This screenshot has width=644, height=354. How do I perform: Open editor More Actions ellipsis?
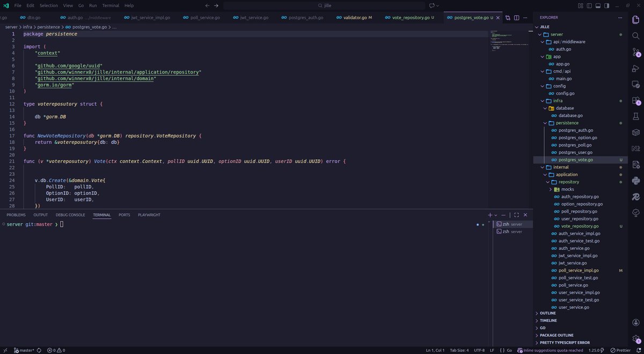pyautogui.click(x=526, y=17)
